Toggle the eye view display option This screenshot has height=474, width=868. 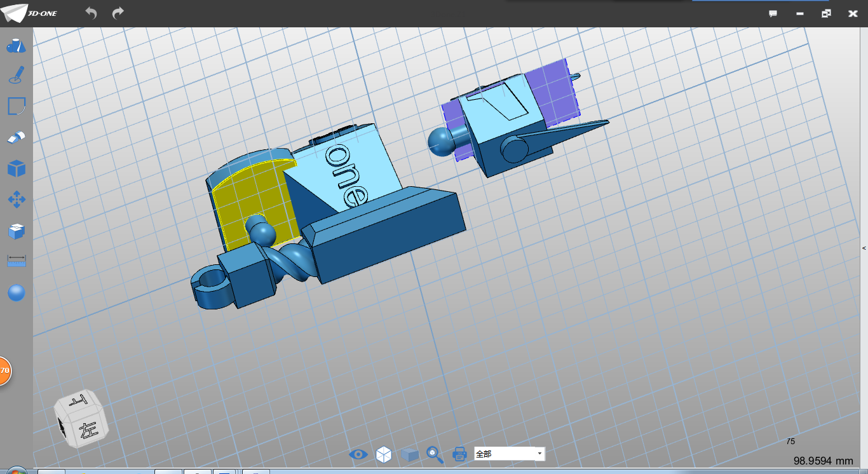pyautogui.click(x=358, y=454)
